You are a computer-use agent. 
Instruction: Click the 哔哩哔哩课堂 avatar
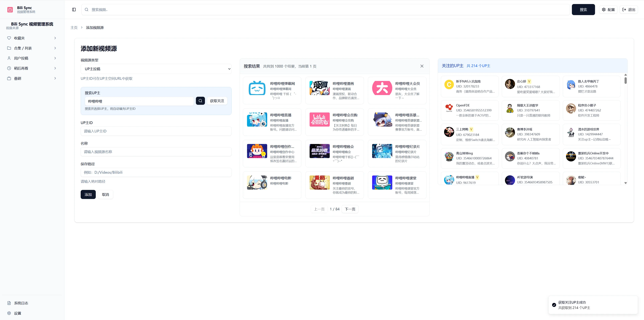382,182
